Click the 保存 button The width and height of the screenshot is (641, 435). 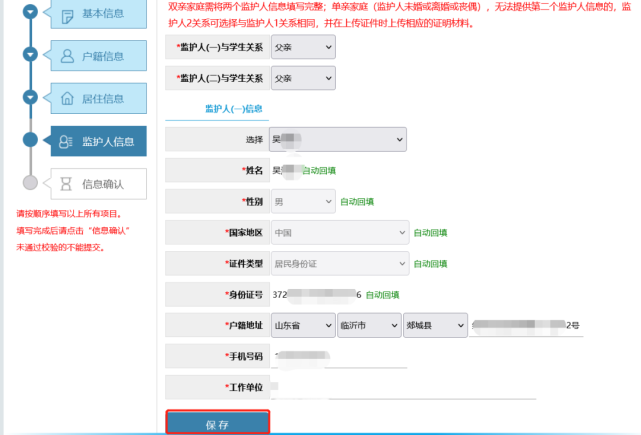[x=218, y=422]
